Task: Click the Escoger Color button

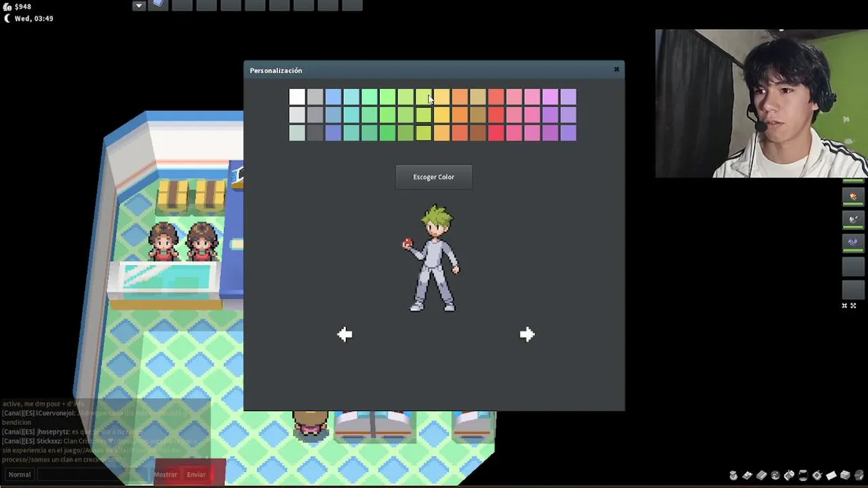Action: [x=434, y=177]
